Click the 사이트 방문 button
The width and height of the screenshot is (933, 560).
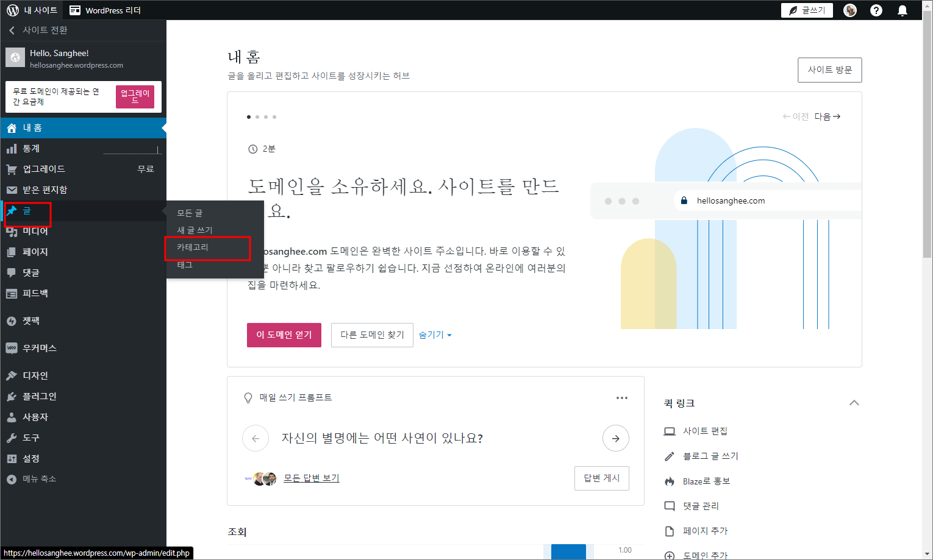pyautogui.click(x=830, y=70)
